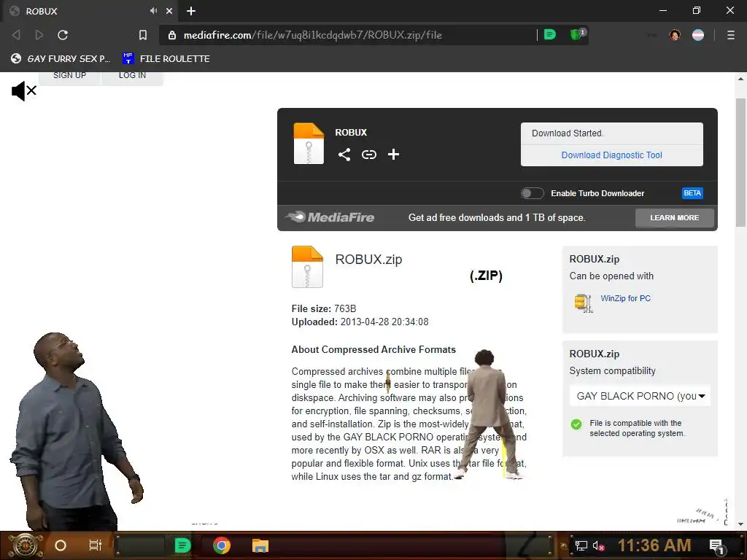Copy link using the chain link icon
747x560 pixels.
pyautogui.click(x=368, y=155)
